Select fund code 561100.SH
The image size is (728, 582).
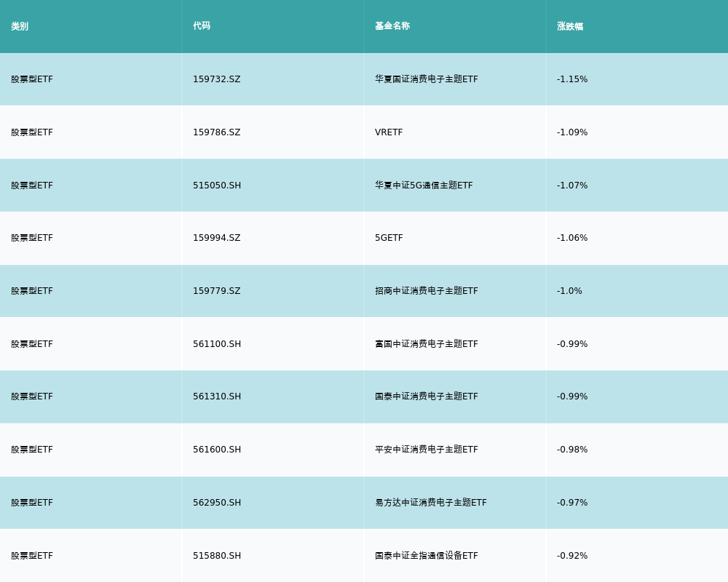[217, 344]
